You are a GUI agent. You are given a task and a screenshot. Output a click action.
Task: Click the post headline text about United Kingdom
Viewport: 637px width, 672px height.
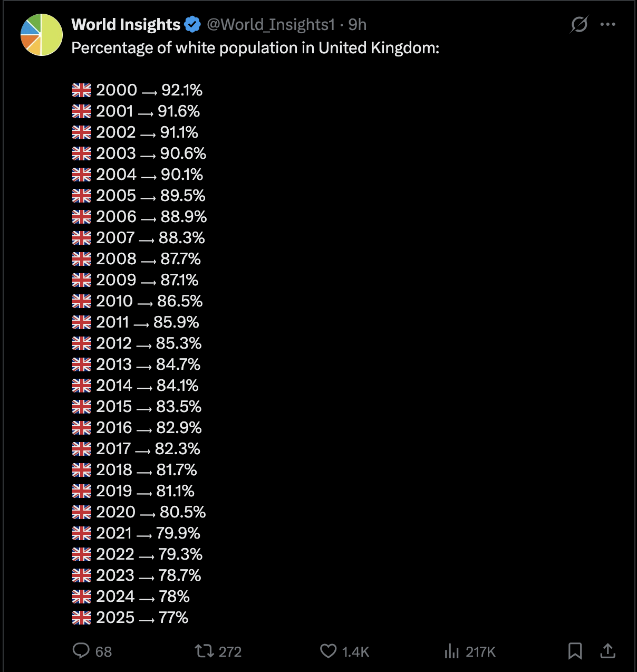coord(255,48)
